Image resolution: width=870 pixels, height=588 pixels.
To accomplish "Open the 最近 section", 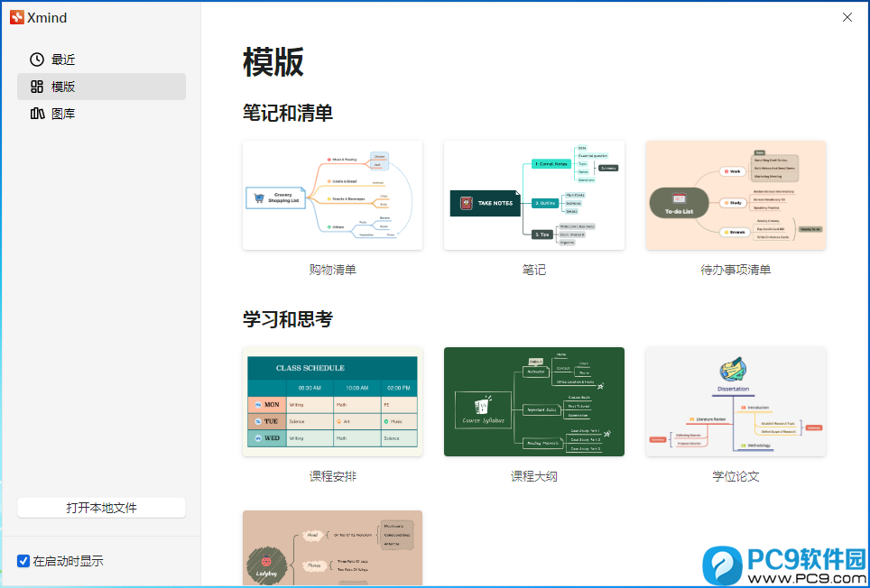I will [x=102, y=60].
